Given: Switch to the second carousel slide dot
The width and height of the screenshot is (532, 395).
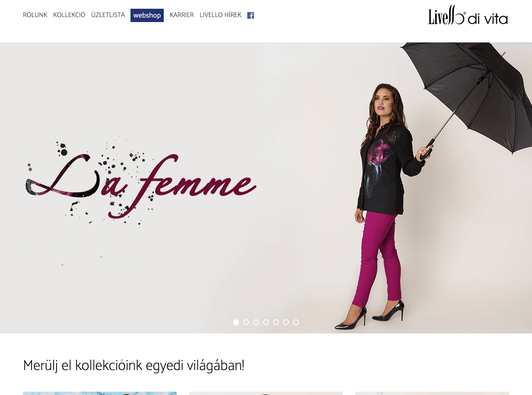Looking at the screenshot, I should pyautogui.click(x=246, y=322).
